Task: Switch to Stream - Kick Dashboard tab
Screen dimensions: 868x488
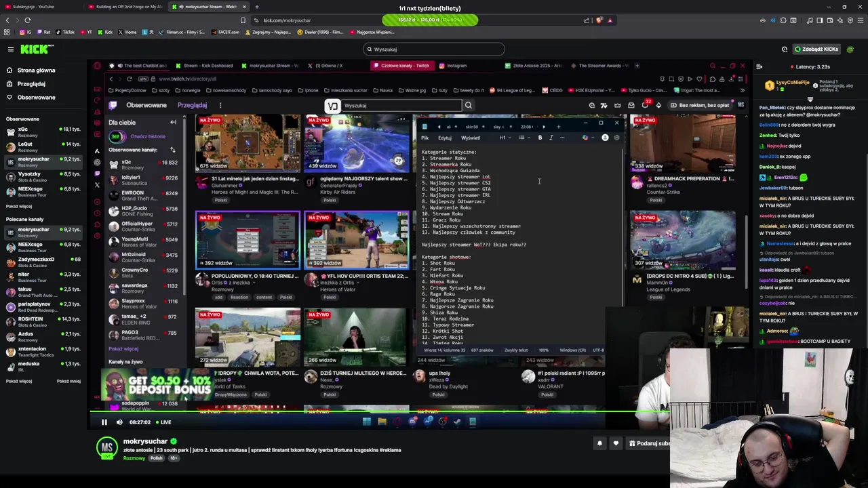Action: point(203,66)
